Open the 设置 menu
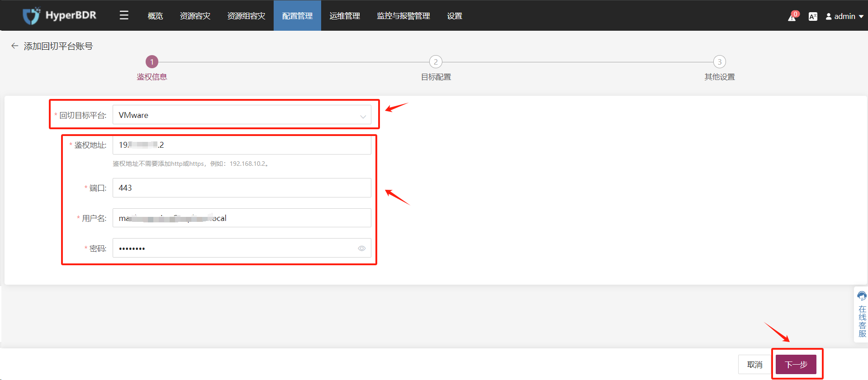868x380 pixels. tap(455, 16)
